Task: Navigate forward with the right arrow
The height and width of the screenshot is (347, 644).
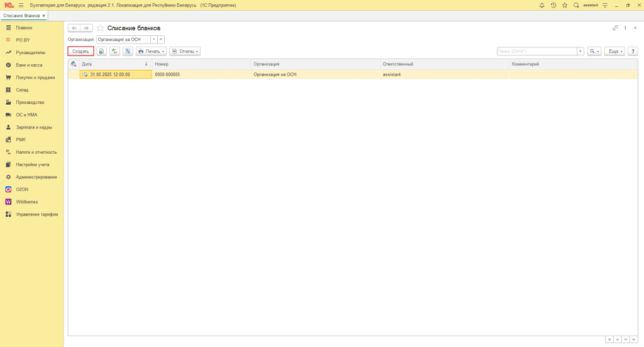Action: [86, 28]
